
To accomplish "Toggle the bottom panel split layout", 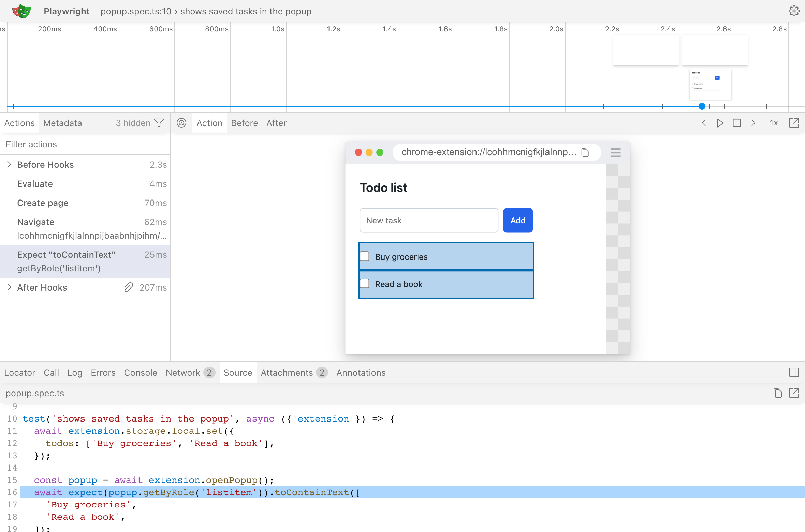I will (x=794, y=372).
